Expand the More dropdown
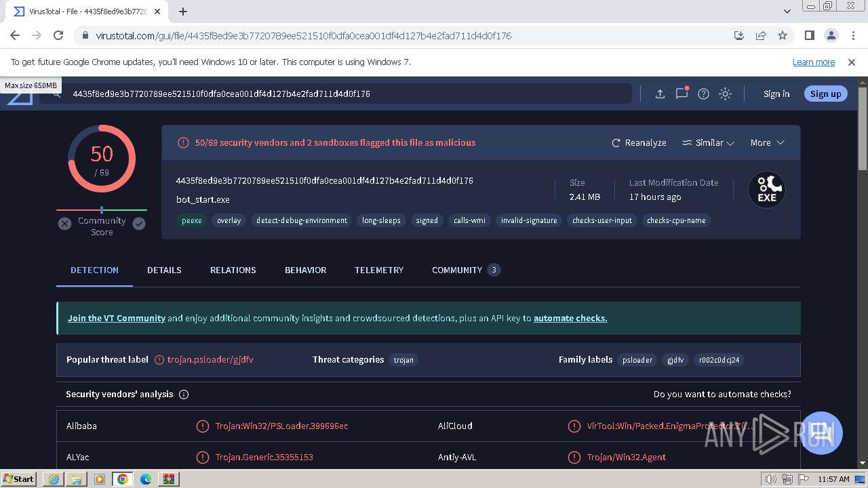Viewport: 868px width, 488px height. click(767, 143)
